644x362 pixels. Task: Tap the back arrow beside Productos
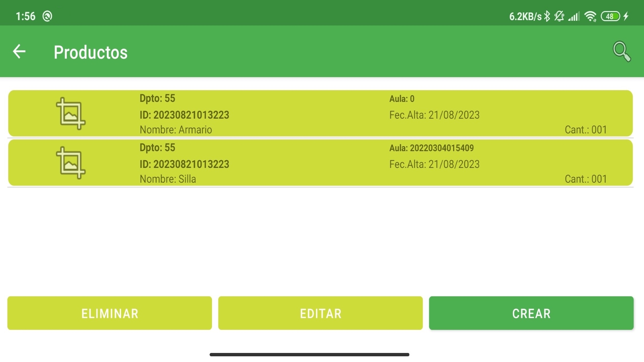pyautogui.click(x=19, y=52)
